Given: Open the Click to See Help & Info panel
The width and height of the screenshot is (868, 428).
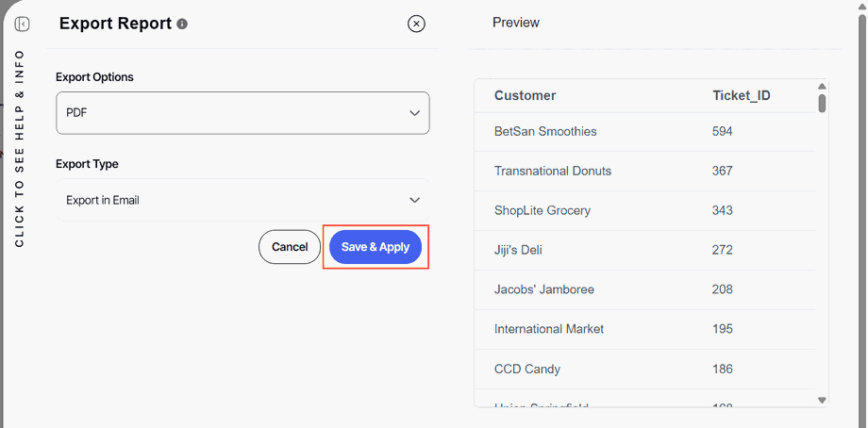Looking at the screenshot, I should tap(20, 151).
